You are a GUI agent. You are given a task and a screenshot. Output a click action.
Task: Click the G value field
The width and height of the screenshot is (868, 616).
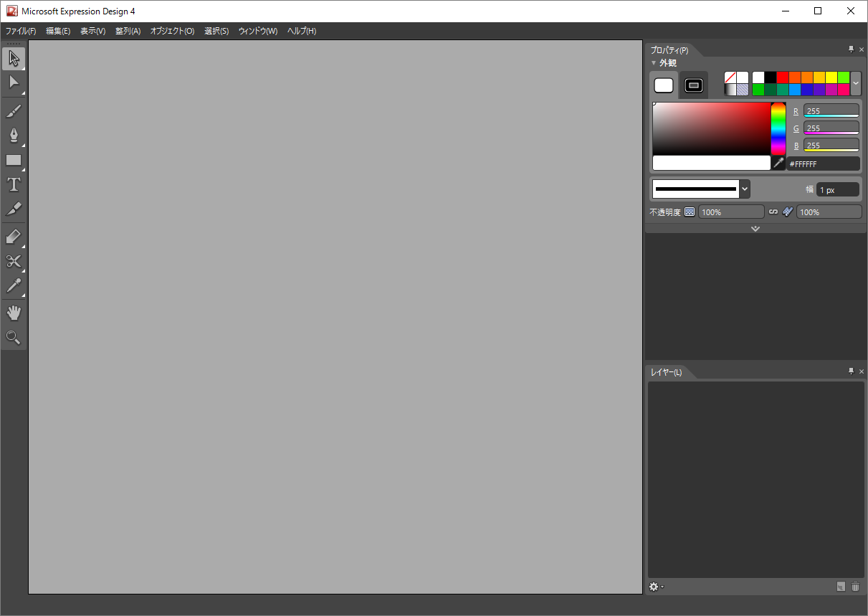click(x=831, y=128)
